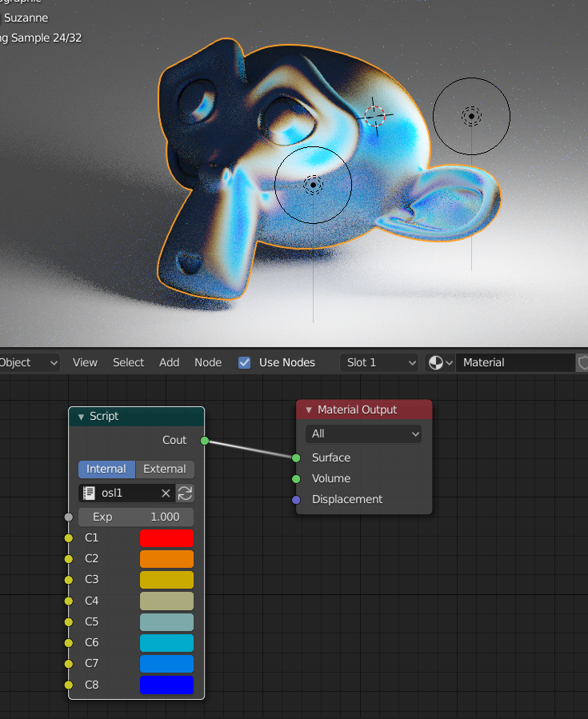Click the C8 input socket
This screenshot has height=719, width=588.
69,685
